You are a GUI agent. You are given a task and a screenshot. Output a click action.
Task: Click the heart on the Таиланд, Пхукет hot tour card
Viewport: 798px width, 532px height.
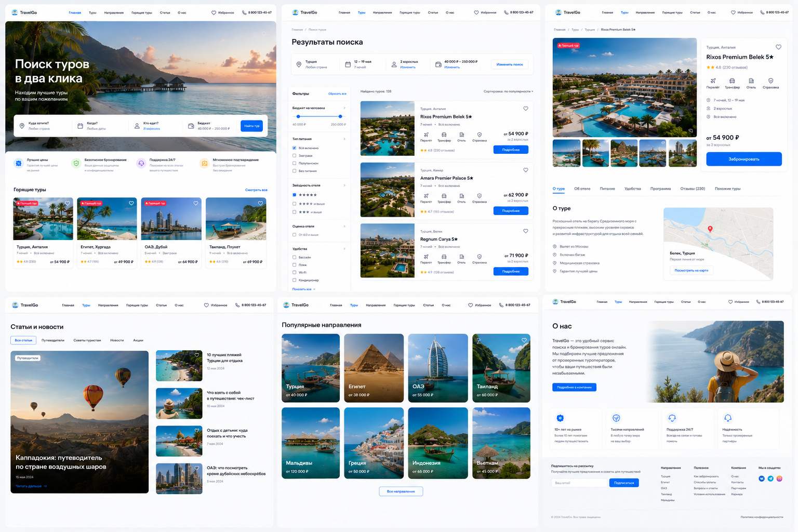pos(260,203)
